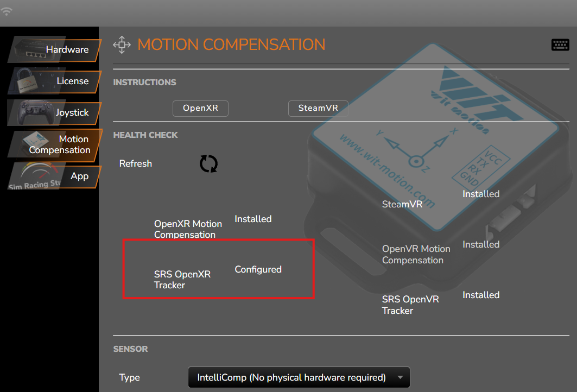
Task: Click Installed status next to OpenXR Motion Compensation
Action: tap(253, 219)
